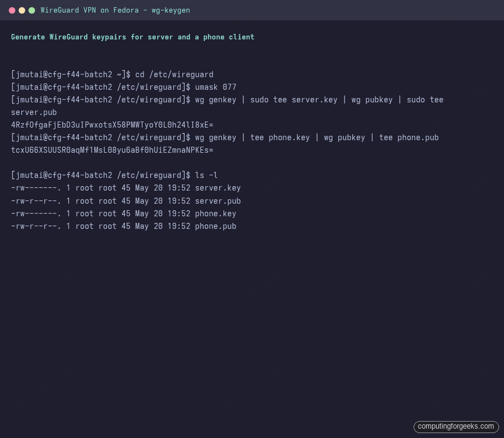Click the wrapped 'server.pub' line
Image resolution: width=504 pixels, height=438 pixels.
[34, 112]
